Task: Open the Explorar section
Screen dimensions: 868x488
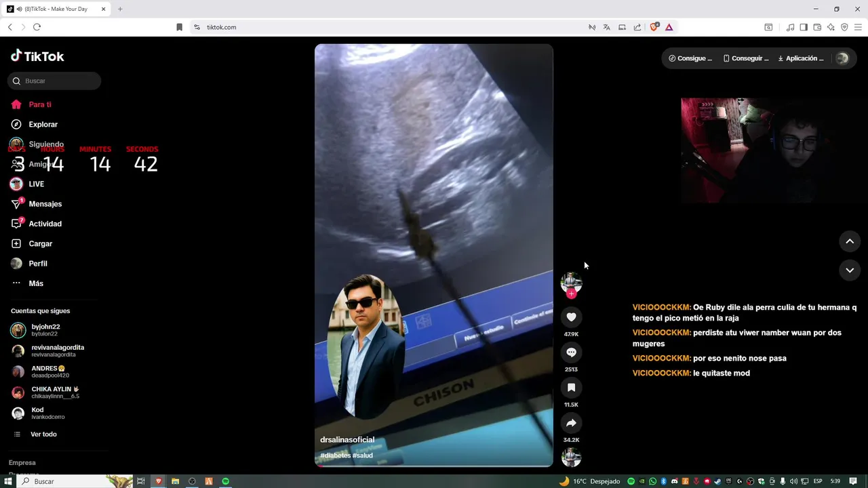Action: coord(35,124)
